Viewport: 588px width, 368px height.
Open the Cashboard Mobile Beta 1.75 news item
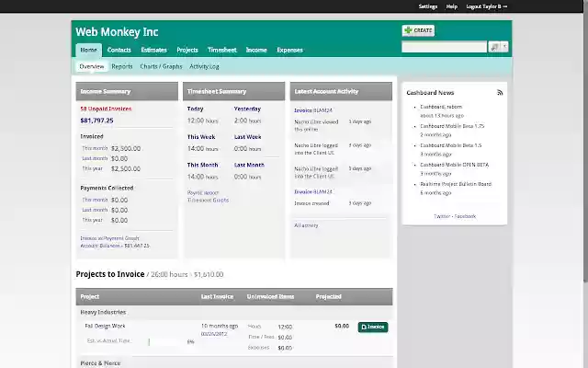[x=452, y=126]
